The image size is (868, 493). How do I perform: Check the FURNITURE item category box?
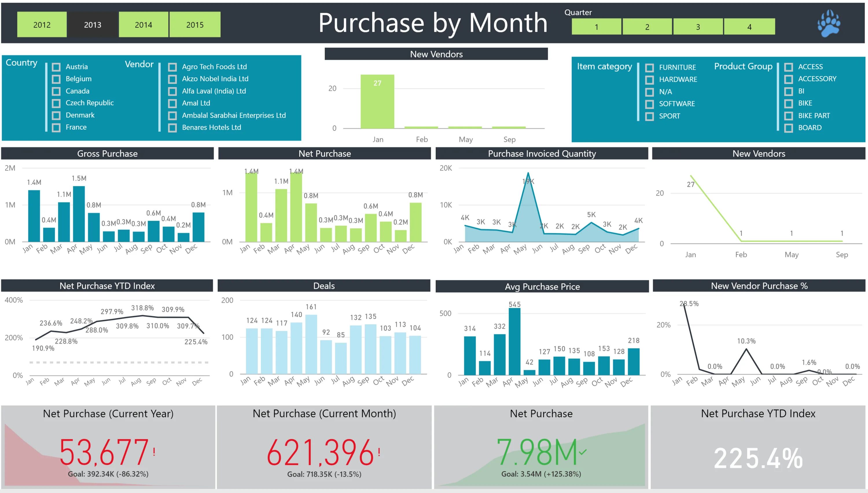649,68
